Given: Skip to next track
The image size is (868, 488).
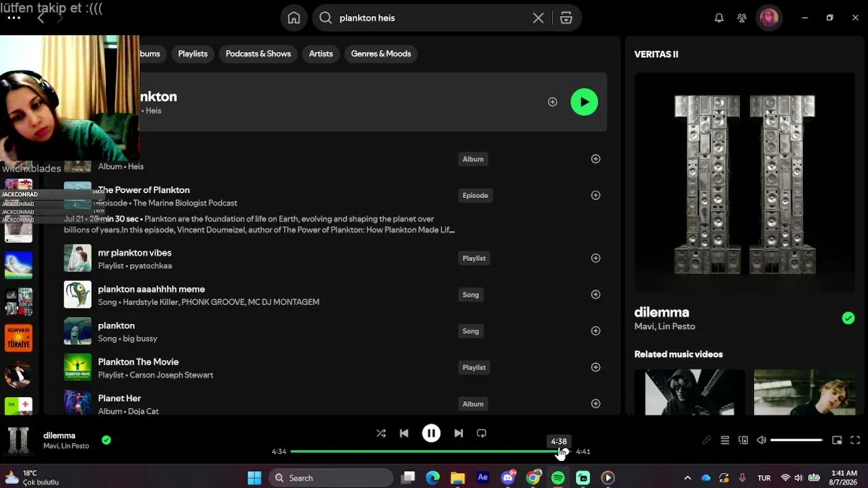Looking at the screenshot, I should [458, 433].
